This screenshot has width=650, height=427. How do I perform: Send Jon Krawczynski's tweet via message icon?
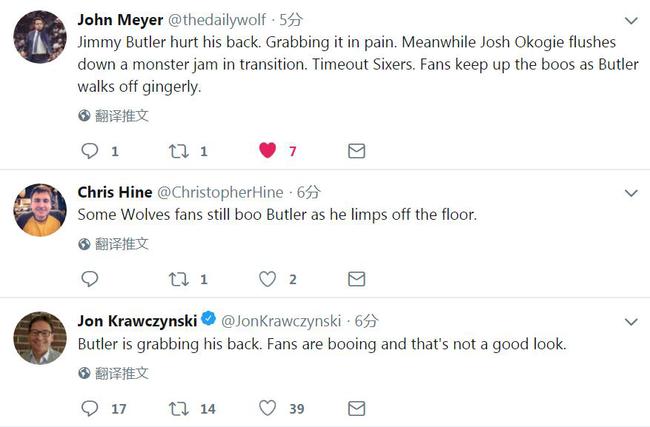coord(356,408)
